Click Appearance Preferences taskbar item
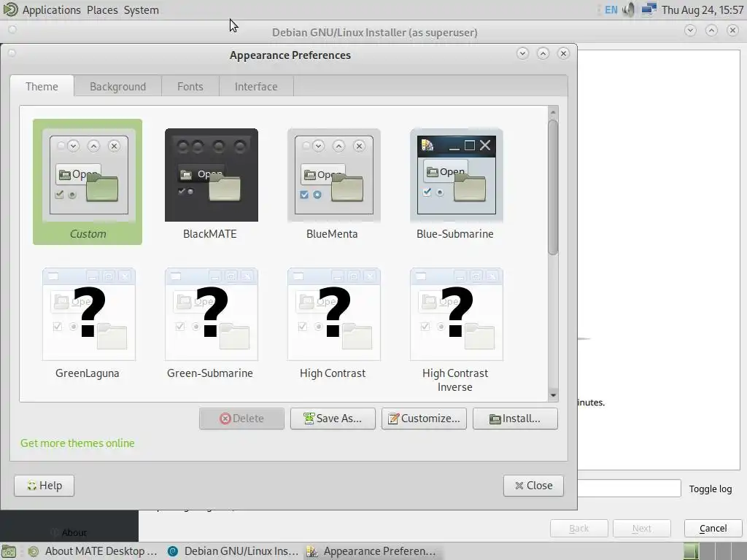 coord(371,551)
